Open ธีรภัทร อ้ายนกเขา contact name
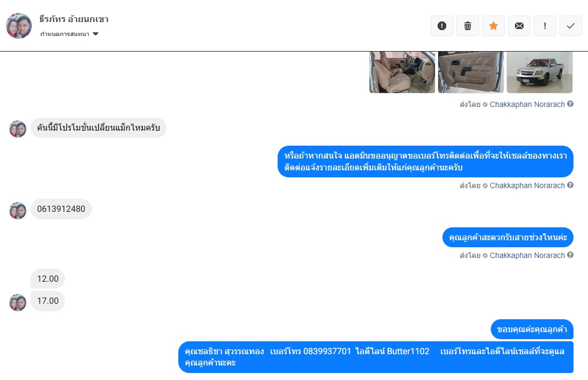 [x=74, y=19]
